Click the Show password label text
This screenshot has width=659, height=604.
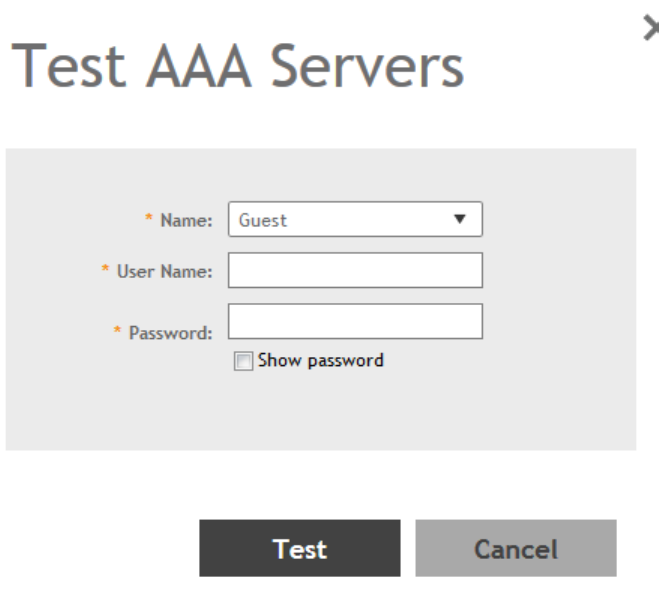(320, 360)
